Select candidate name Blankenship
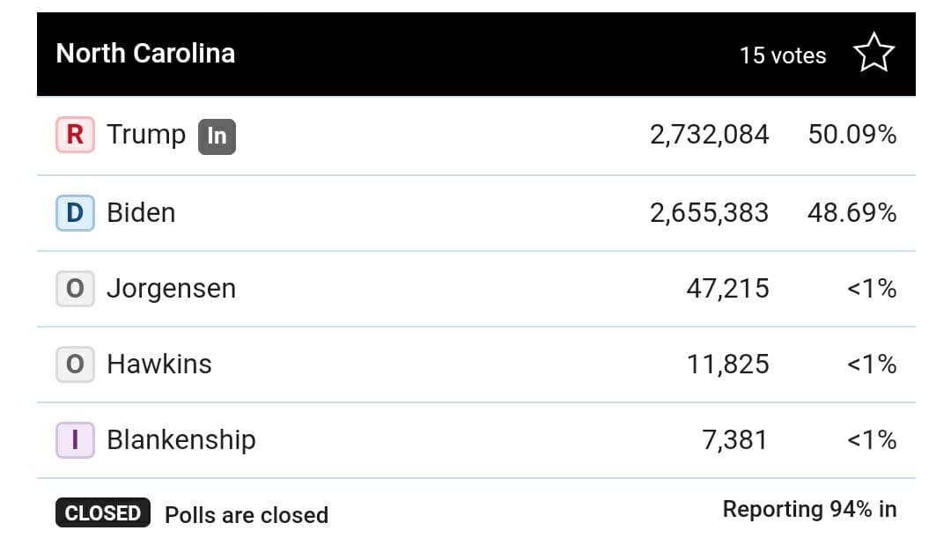This screenshot has width=951, height=560. click(181, 440)
